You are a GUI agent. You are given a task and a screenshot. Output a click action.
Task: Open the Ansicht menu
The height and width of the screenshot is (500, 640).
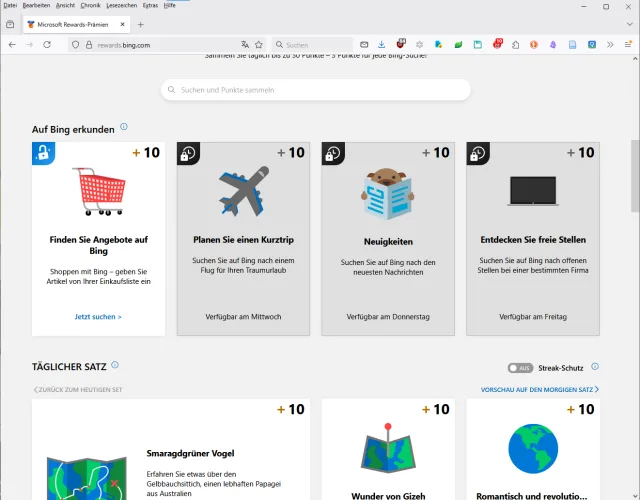point(65,5)
